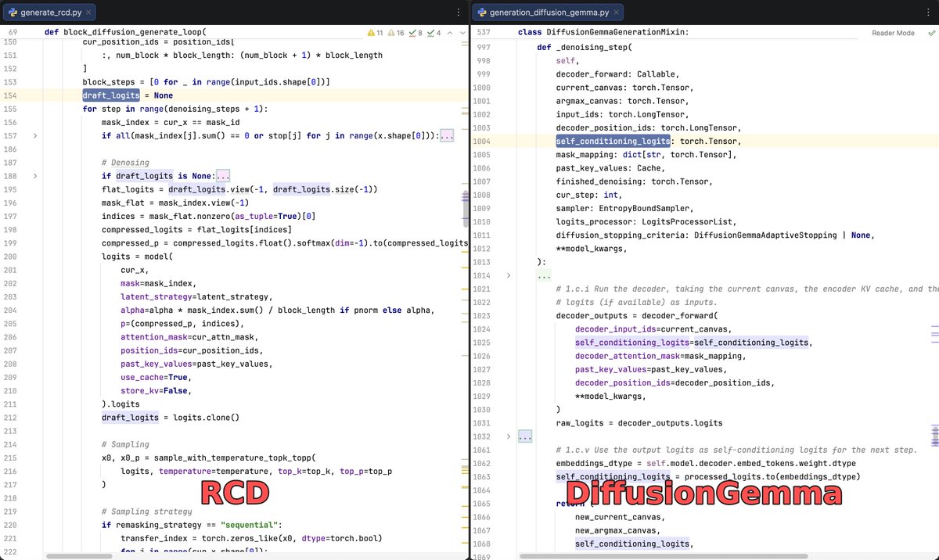Click the green no-problems checkmark
939x560 pixels.
(x=930, y=33)
